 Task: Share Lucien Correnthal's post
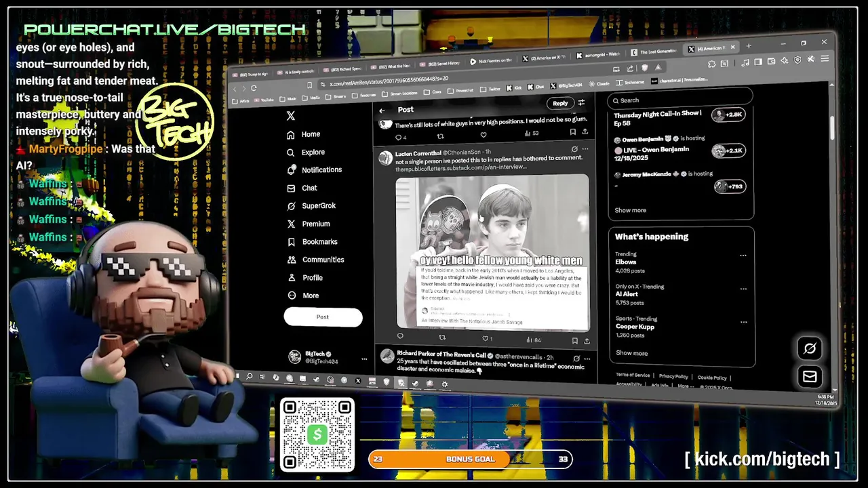[587, 341]
